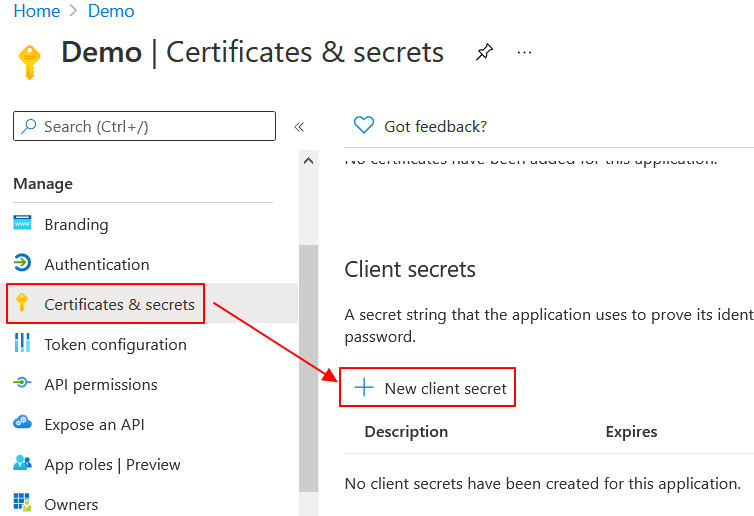Click the Expose an API cloud icon
The width and height of the screenshot is (754, 516).
(x=23, y=424)
